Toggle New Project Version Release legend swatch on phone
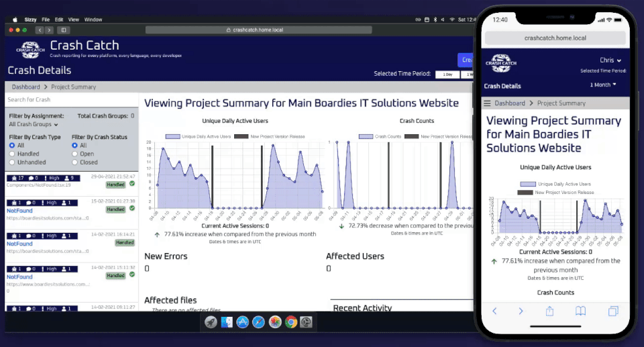Screen dimensions: 644x347 click(525, 193)
